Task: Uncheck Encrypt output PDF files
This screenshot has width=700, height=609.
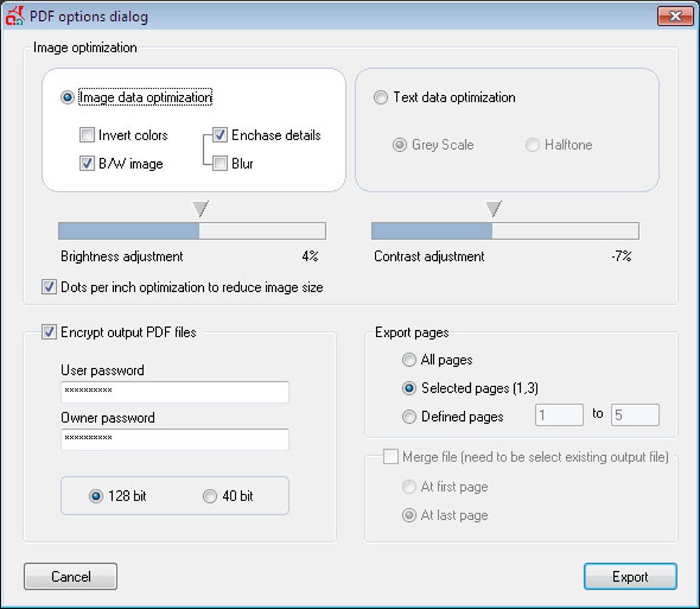Action: (x=49, y=332)
